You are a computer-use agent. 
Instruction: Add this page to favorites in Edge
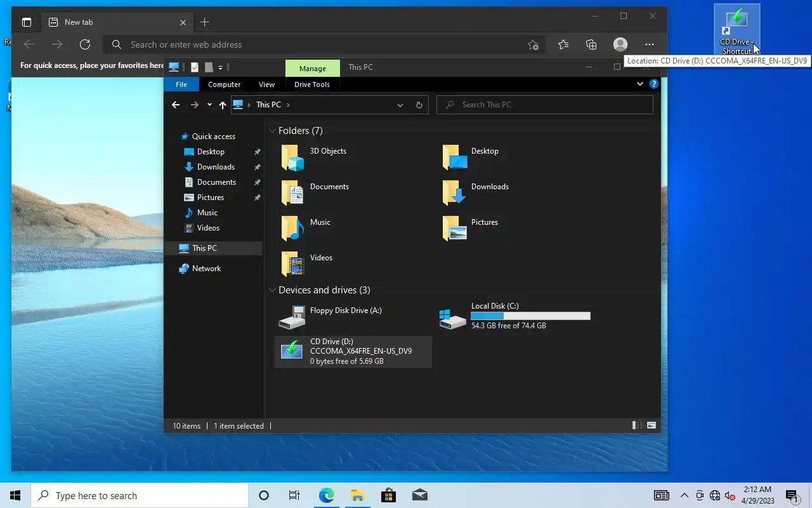point(533,44)
